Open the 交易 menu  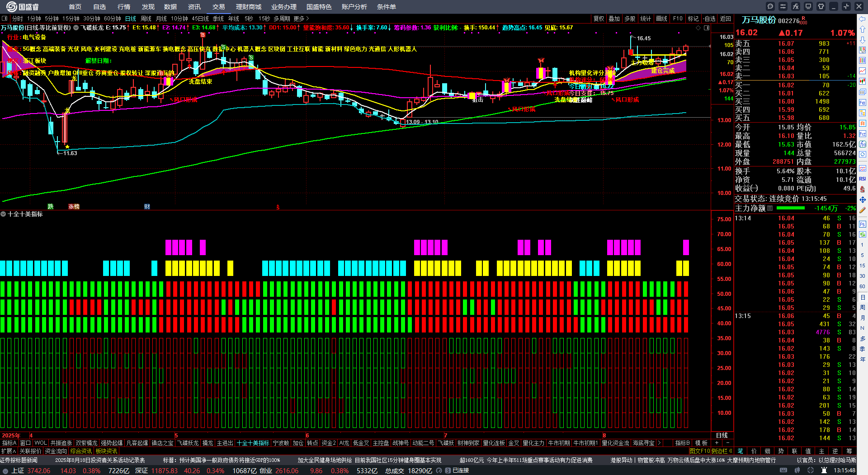(x=219, y=7)
